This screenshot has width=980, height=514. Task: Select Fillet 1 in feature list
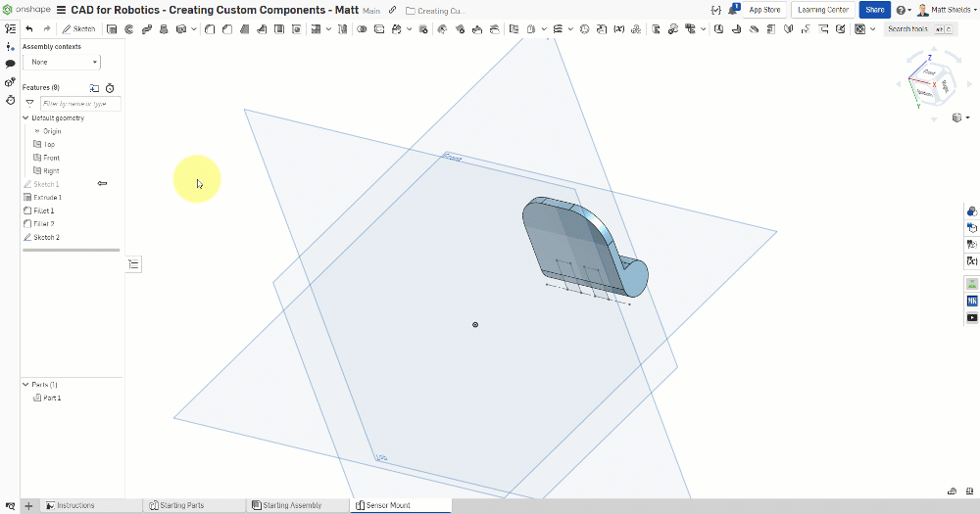coord(44,210)
